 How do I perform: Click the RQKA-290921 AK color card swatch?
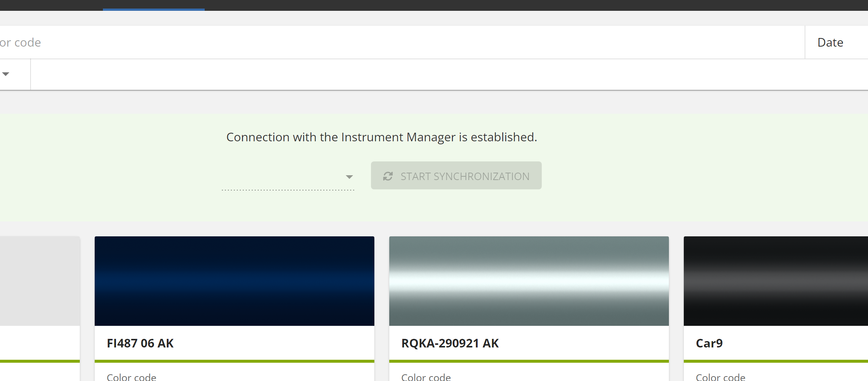click(x=529, y=281)
